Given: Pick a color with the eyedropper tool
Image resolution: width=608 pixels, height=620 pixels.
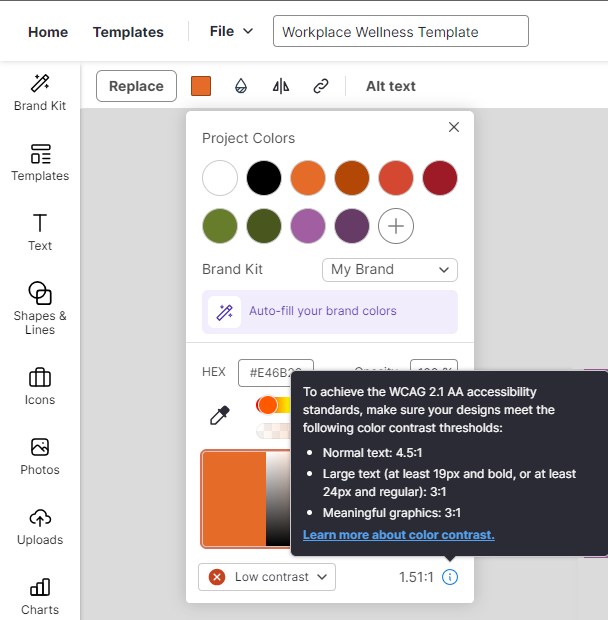Looking at the screenshot, I should [220, 415].
